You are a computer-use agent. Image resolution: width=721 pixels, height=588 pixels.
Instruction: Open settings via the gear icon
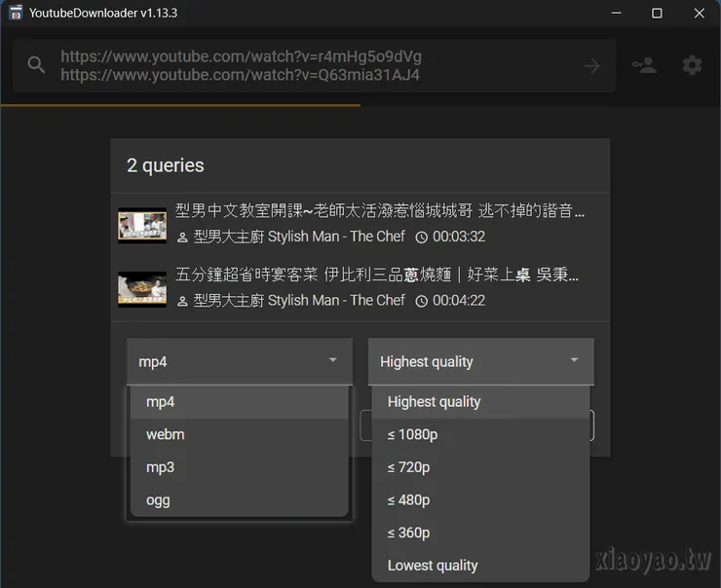click(692, 65)
